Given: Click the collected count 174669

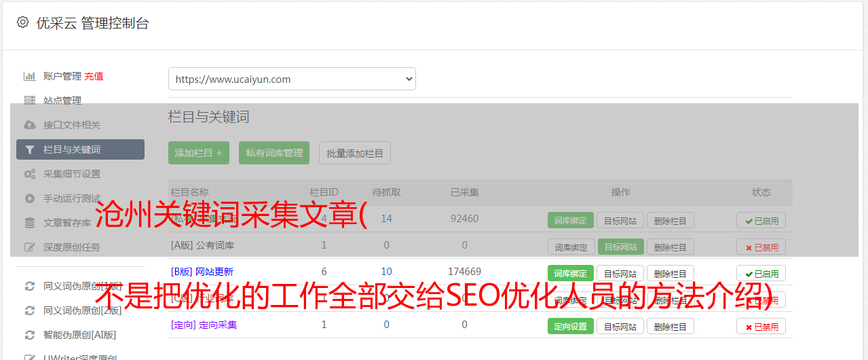Looking at the screenshot, I should (x=464, y=272).
